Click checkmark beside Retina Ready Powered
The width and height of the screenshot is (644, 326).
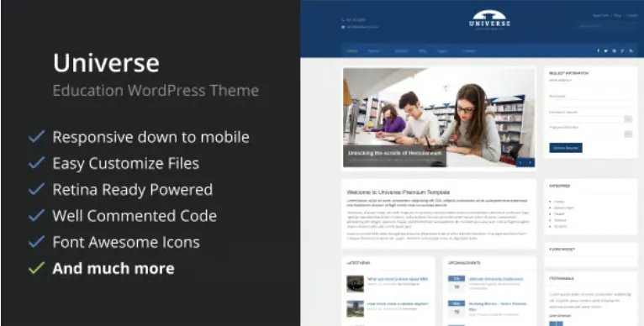36,189
